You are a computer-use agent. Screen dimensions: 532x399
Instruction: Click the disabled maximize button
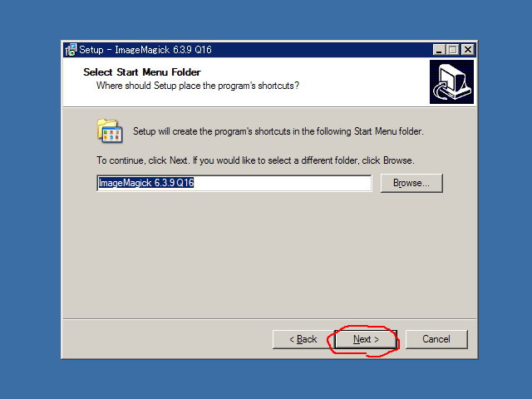coord(452,50)
